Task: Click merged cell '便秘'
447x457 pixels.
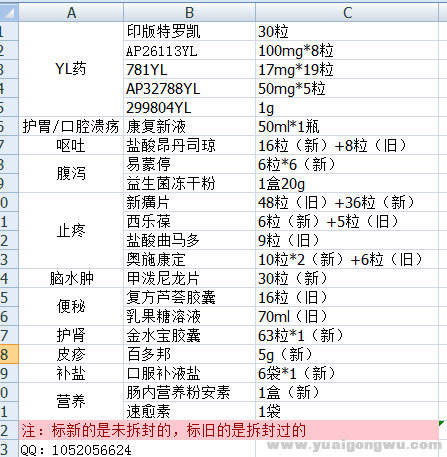Action: (71, 307)
